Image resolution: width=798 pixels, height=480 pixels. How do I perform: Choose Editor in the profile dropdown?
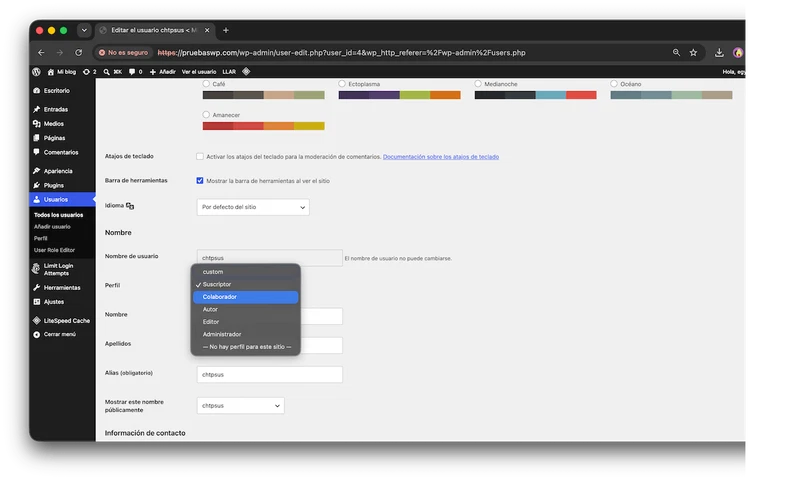click(246, 322)
